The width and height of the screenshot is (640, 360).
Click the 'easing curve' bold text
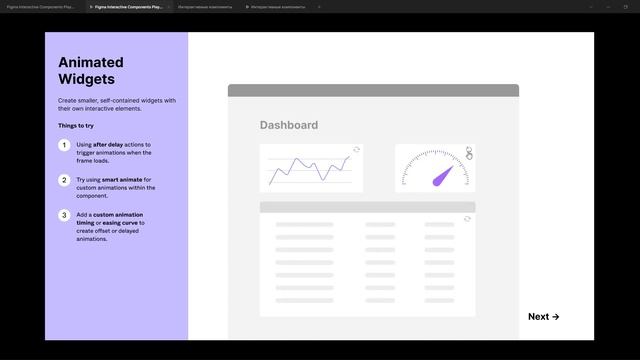tap(120, 223)
